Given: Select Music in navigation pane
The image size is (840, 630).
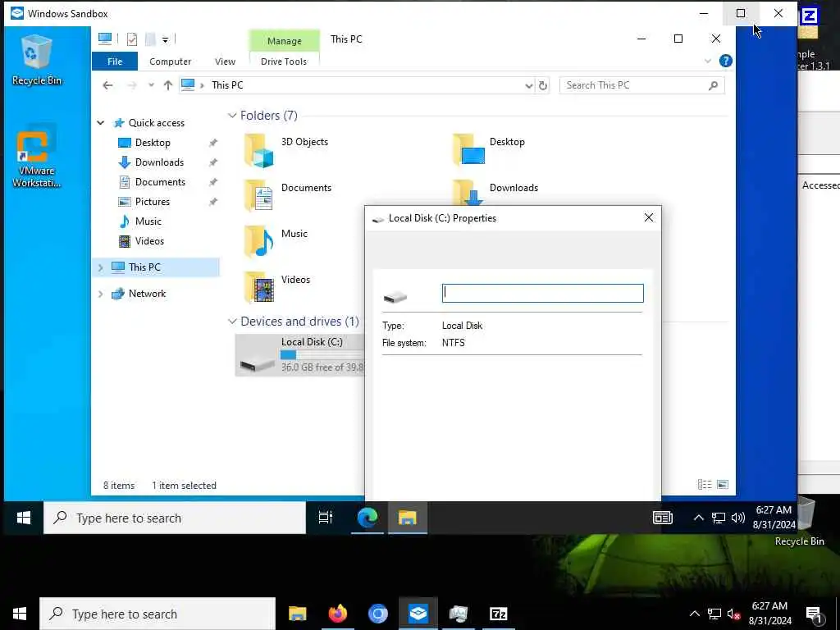Looking at the screenshot, I should [x=148, y=221].
